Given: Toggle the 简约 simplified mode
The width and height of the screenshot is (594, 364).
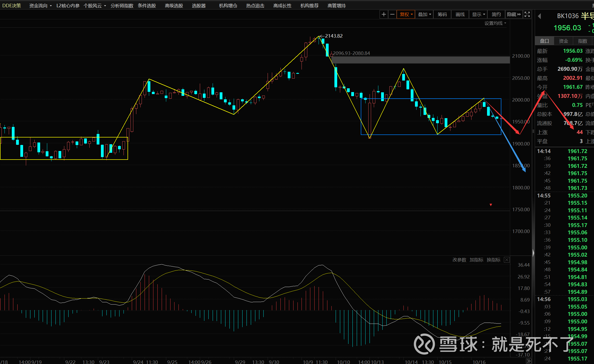Looking at the screenshot, I should [x=496, y=15].
